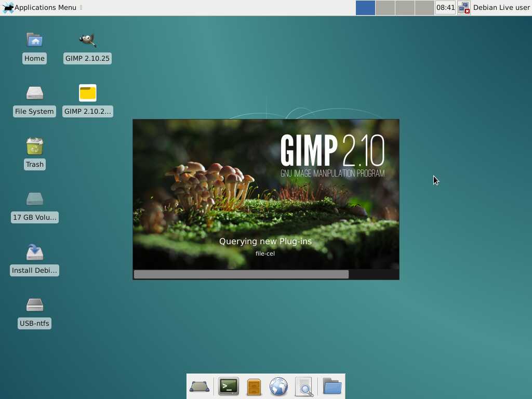The image size is (532, 399).
Task: Switch to the fourth workspace
Action: (424, 7)
